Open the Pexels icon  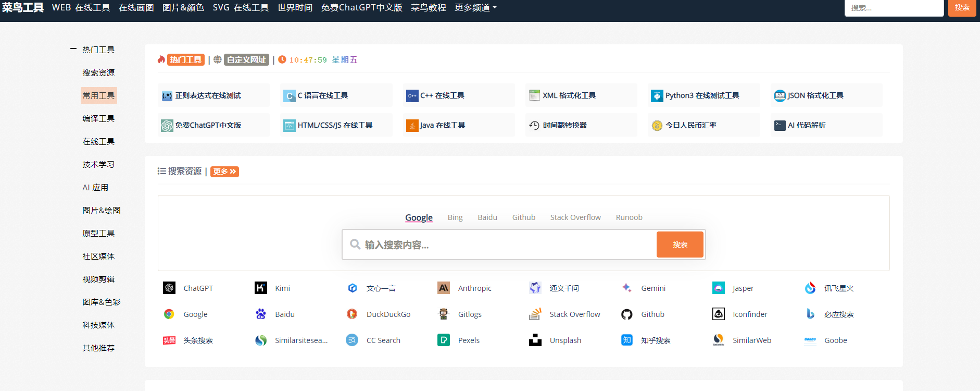444,340
